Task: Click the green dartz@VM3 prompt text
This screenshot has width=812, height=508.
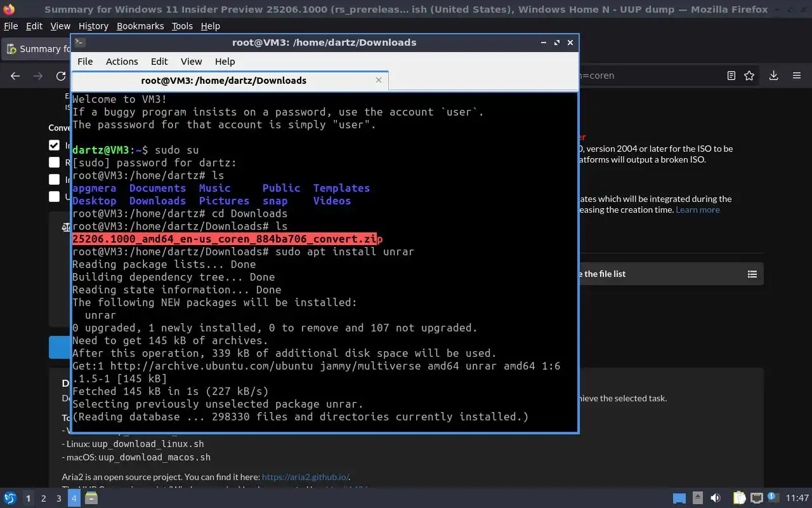Action: coord(101,150)
